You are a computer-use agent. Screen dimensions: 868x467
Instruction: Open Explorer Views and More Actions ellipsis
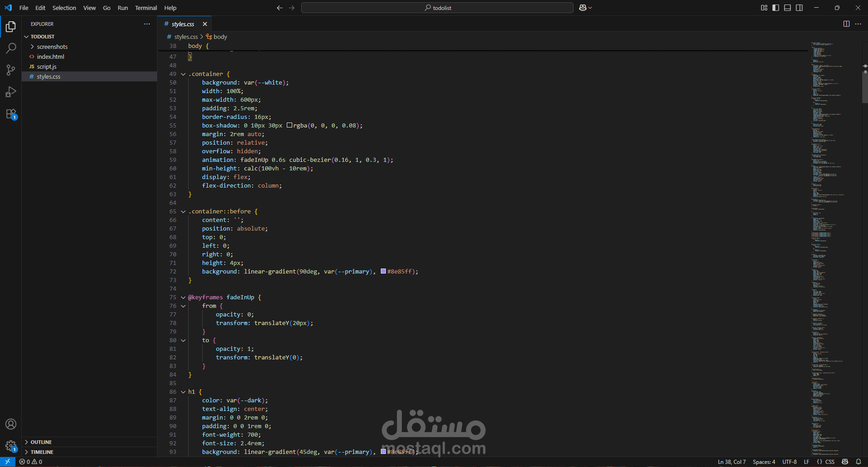(147, 24)
